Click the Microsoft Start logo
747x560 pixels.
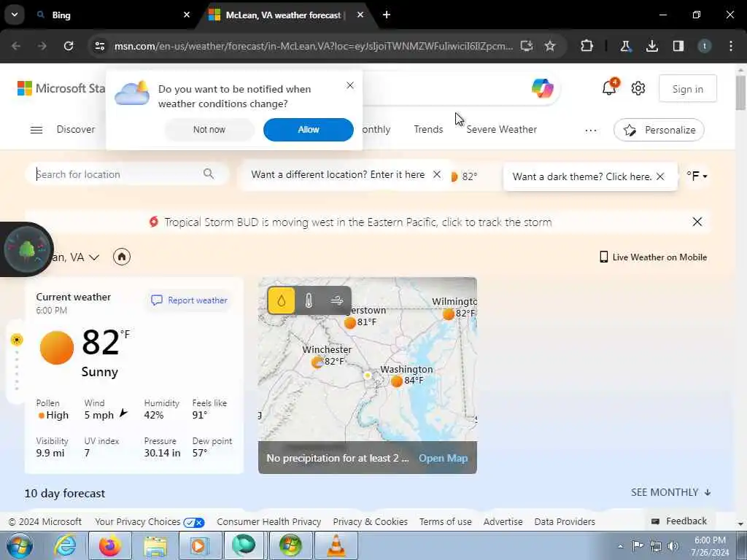point(61,88)
